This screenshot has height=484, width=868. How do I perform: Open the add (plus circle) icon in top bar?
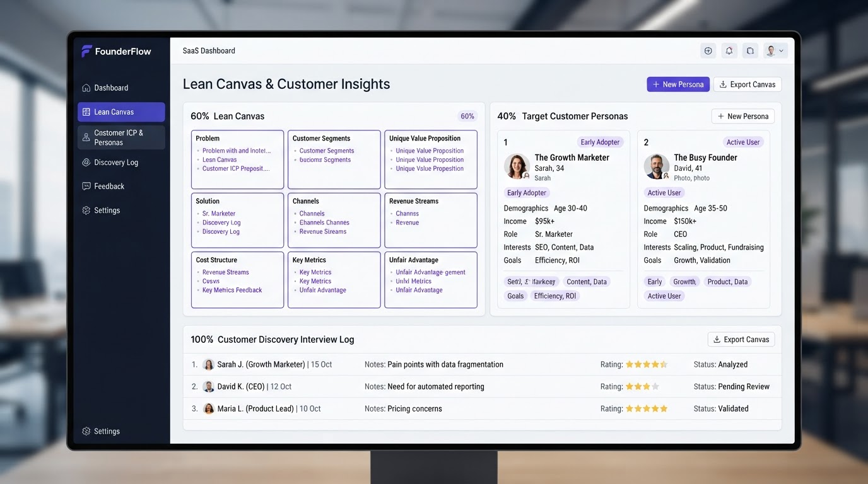pyautogui.click(x=708, y=51)
